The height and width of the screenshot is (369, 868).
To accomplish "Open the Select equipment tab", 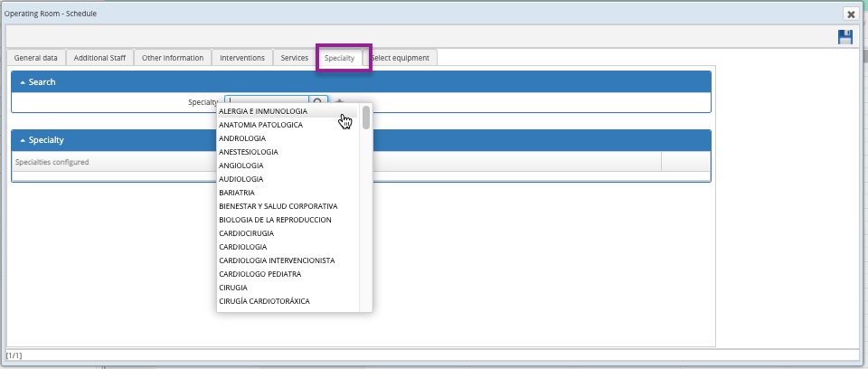I will coord(401,58).
